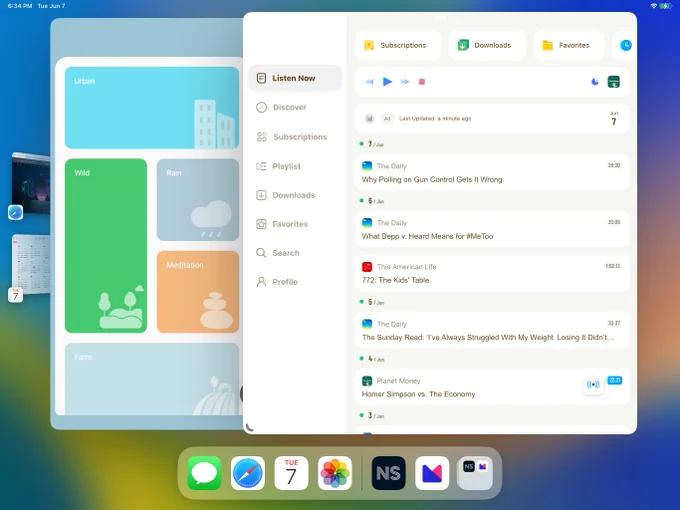Skip forward with the fast-forward button
This screenshot has width=680, height=510.
coord(405,82)
